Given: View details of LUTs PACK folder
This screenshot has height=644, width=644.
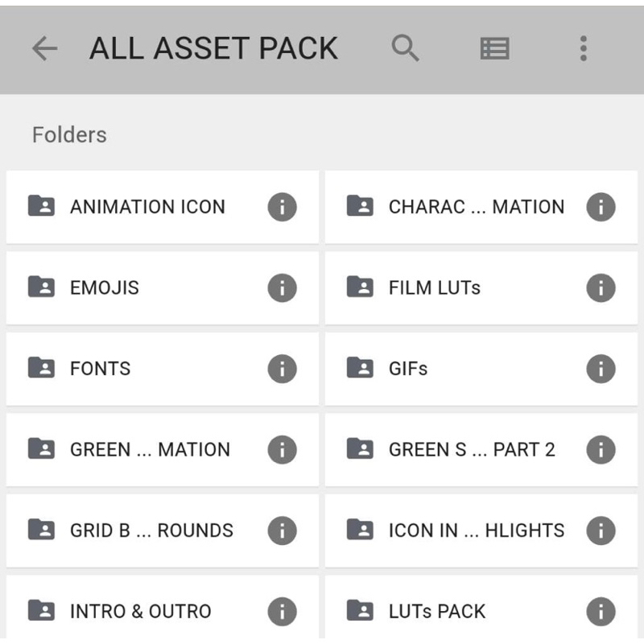Looking at the screenshot, I should (601, 611).
